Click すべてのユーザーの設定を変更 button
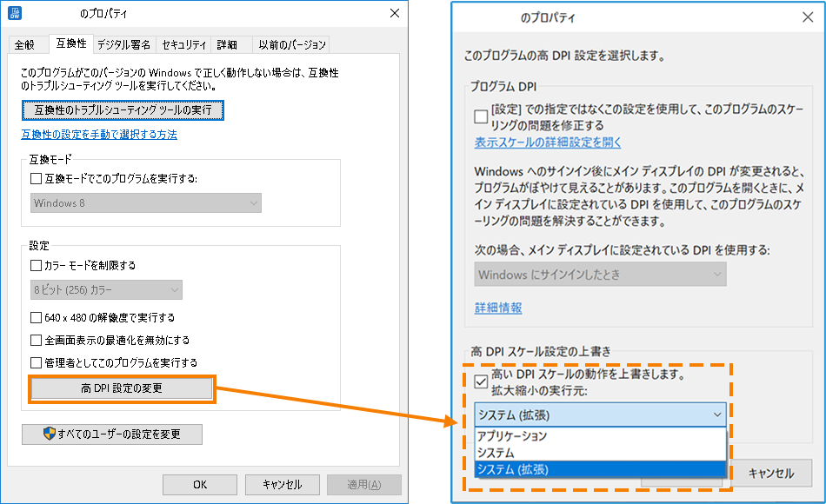Screen dimensions: 826x504 pos(112,434)
